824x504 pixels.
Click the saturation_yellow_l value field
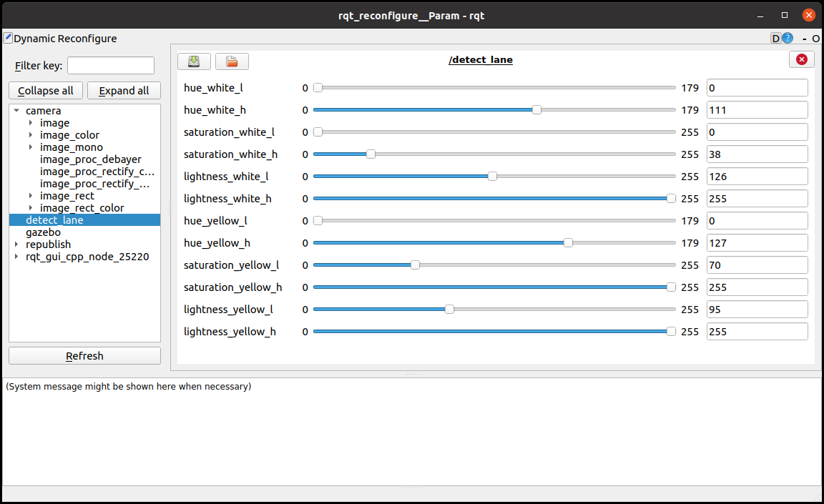point(757,265)
